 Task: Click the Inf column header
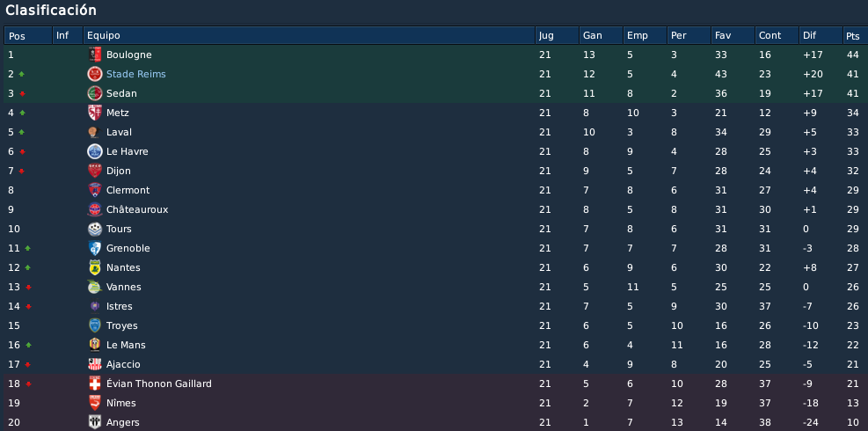point(68,35)
